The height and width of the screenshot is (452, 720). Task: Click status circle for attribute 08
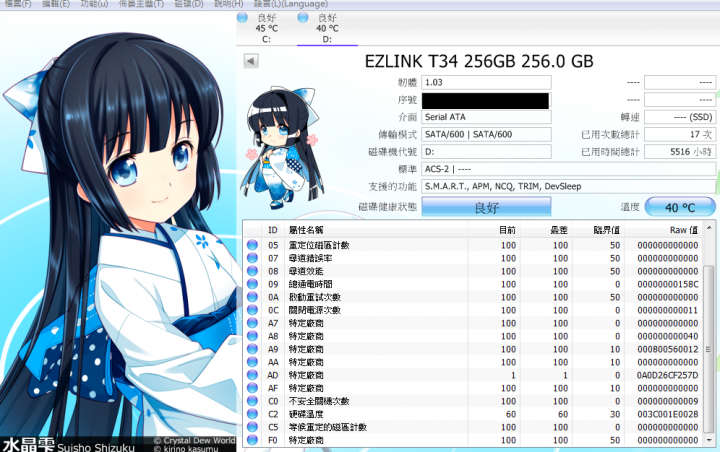tap(252, 271)
